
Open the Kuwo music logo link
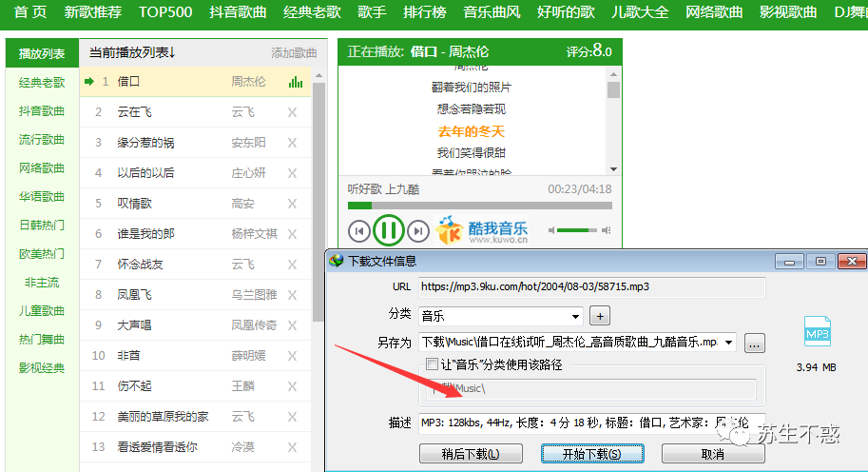(x=482, y=230)
